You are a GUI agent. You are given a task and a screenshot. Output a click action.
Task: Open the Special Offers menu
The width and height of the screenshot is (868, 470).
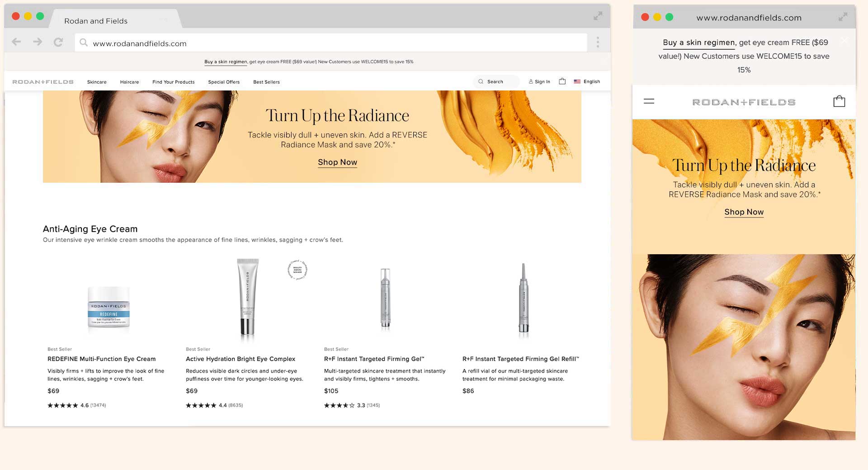224,82
